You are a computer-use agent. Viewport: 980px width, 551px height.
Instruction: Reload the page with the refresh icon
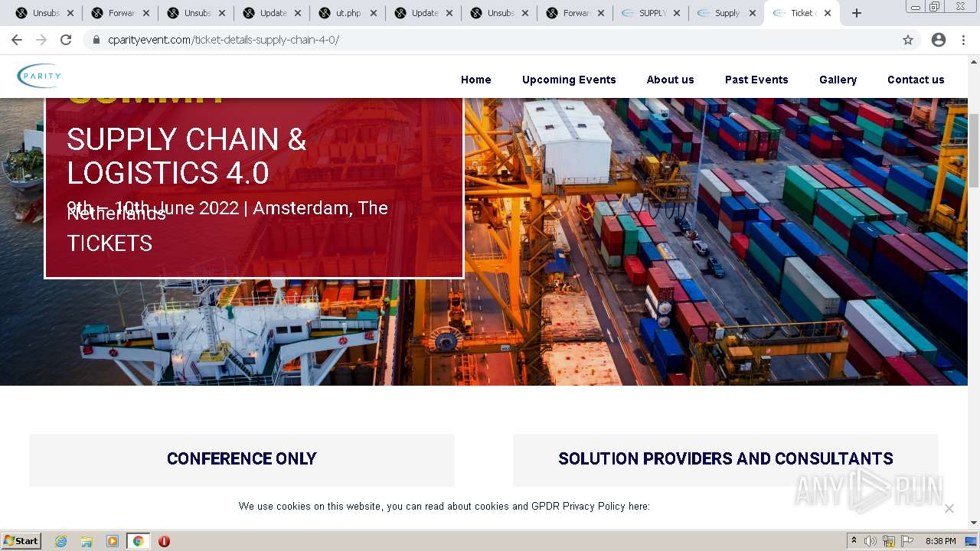click(x=66, y=40)
